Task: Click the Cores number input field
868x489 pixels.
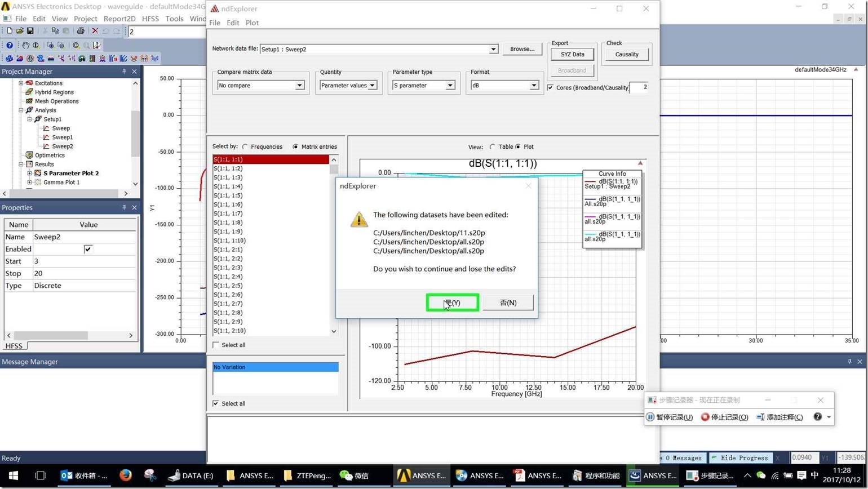Action: [x=638, y=87]
